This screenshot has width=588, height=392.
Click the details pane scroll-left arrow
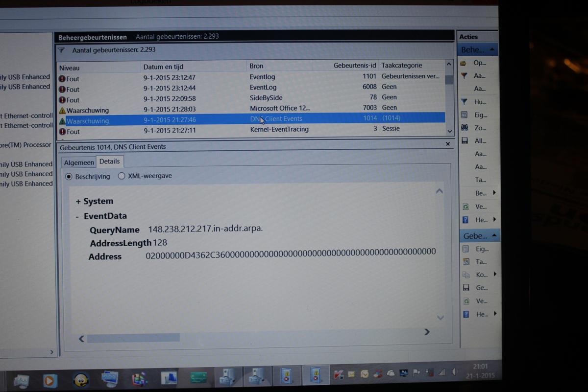(x=81, y=338)
